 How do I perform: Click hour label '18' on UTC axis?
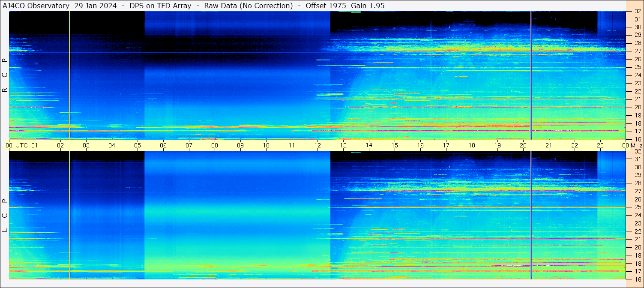click(x=472, y=145)
